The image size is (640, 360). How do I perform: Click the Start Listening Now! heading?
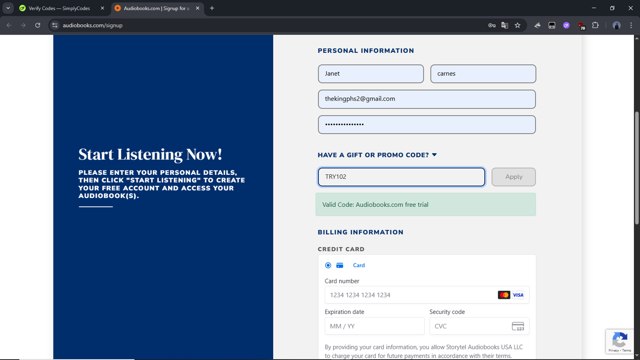150,155
